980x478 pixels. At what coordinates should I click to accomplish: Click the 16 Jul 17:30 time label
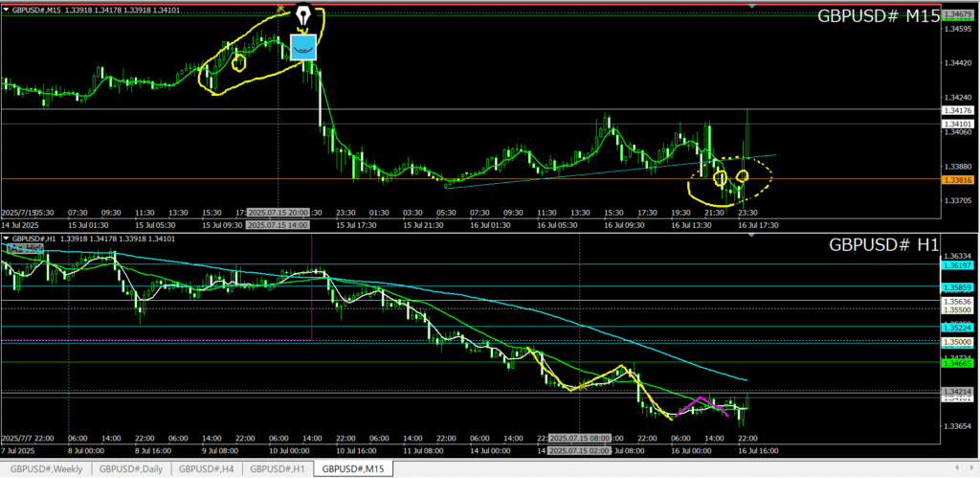[758, 224]
